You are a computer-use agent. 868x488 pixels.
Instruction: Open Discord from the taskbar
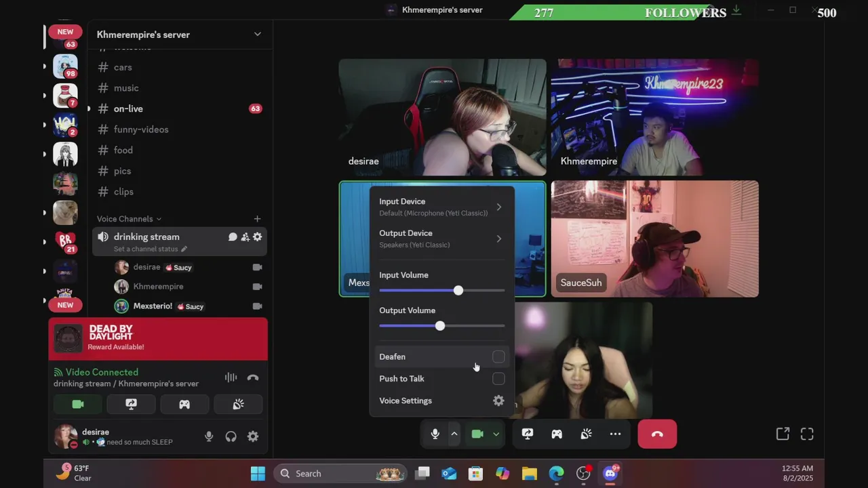pos(610,474)
